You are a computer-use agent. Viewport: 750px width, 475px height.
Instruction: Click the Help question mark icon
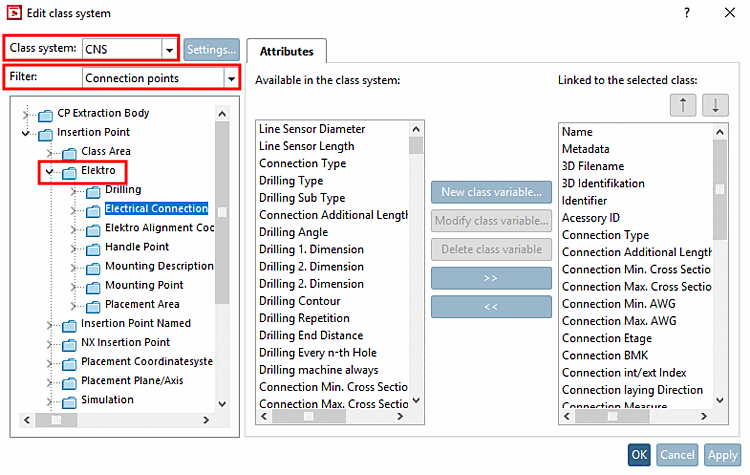687,13
